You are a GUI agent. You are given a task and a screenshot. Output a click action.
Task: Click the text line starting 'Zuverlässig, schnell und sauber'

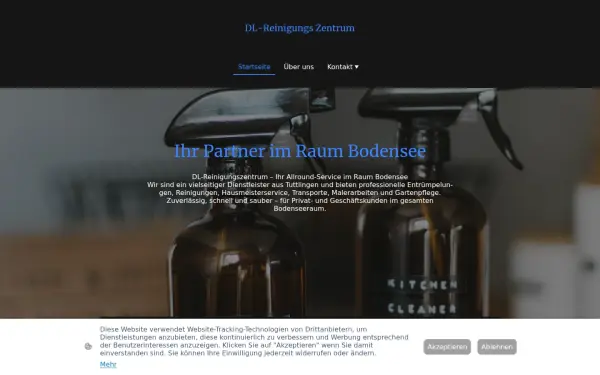point(300,201)
